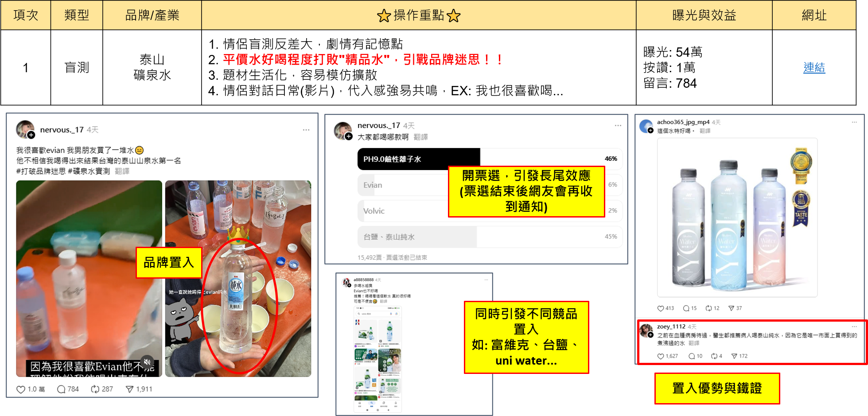This screenshot has width=868, height=416.
Task: Unmute the video via the speaker icon
Action: pos(148,361)
